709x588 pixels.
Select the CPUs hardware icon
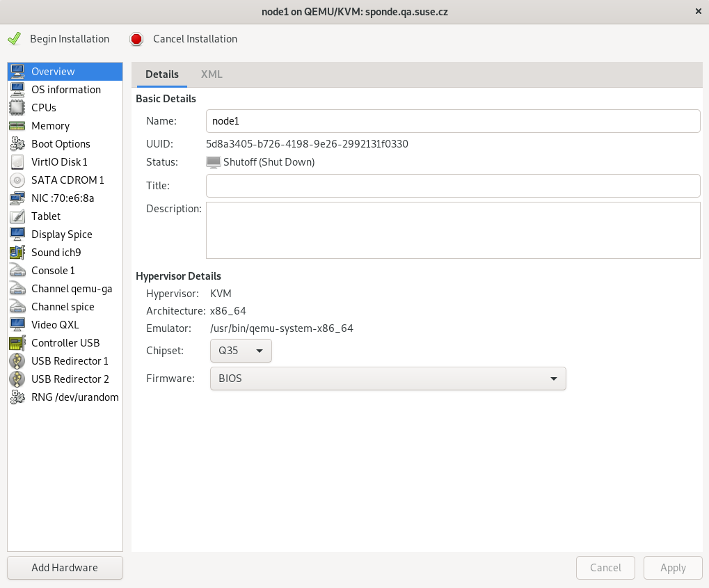(x=18, y=107)
